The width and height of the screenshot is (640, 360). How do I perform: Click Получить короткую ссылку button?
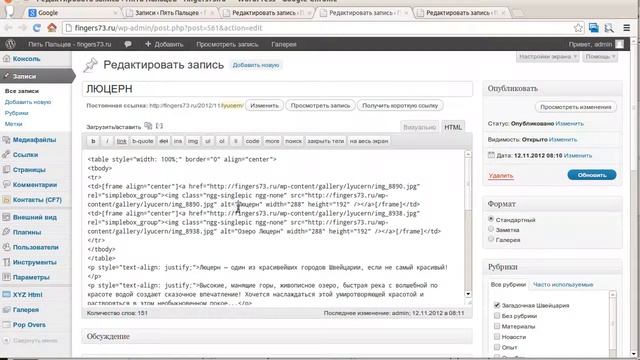pos(400,105)
